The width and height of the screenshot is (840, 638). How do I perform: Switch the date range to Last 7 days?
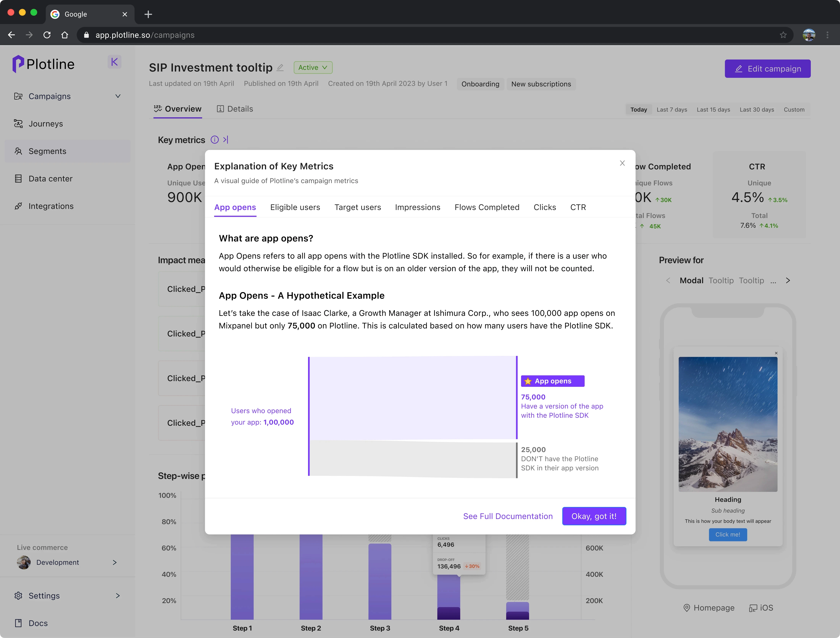pos(672,110)
